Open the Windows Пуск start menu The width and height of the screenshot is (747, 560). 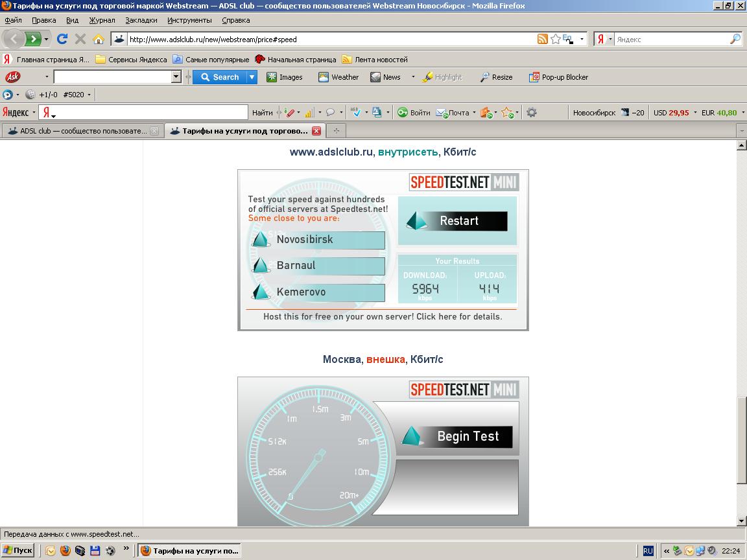18,550
